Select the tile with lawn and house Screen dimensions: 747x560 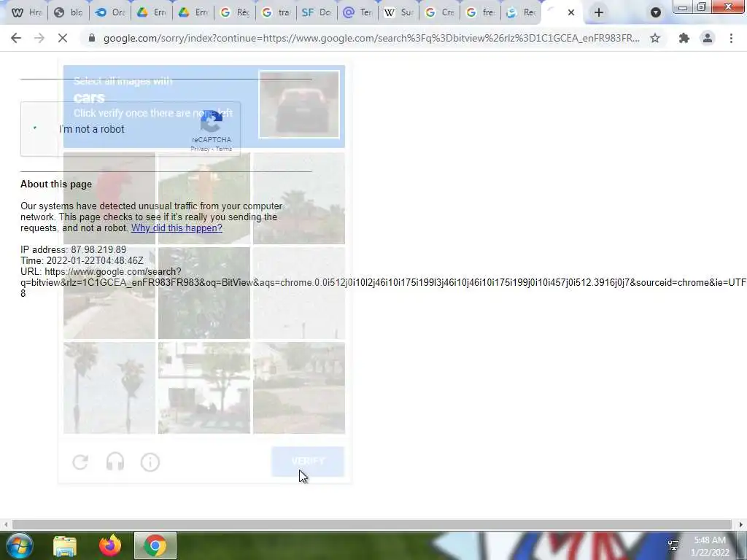[298, 388]
